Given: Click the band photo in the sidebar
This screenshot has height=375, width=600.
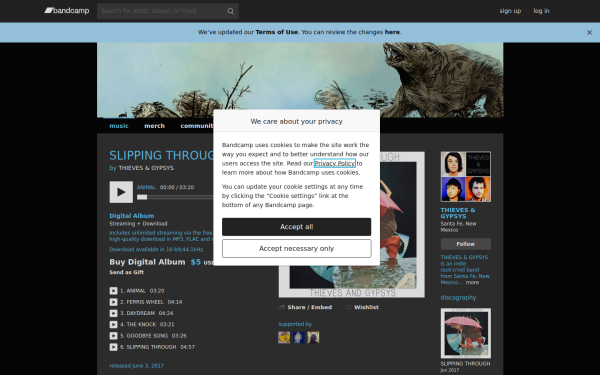Looking at the screenshot, I should click(465, 176).
